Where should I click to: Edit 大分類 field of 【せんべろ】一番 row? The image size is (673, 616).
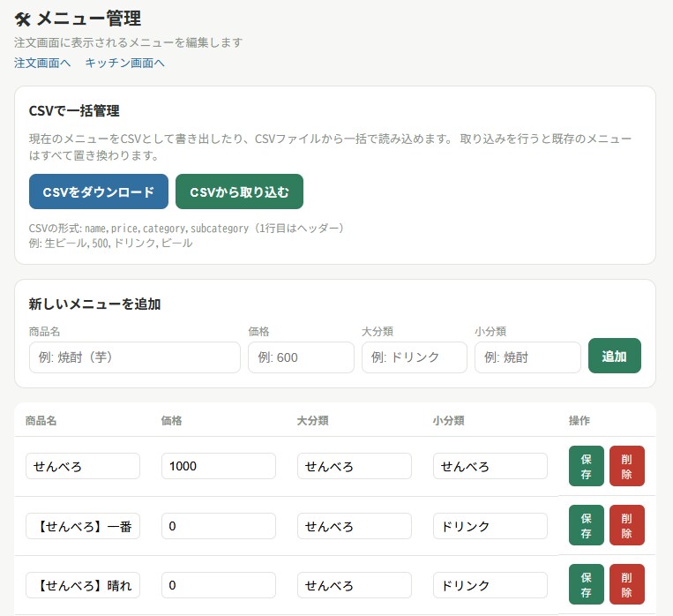(355, 526)
